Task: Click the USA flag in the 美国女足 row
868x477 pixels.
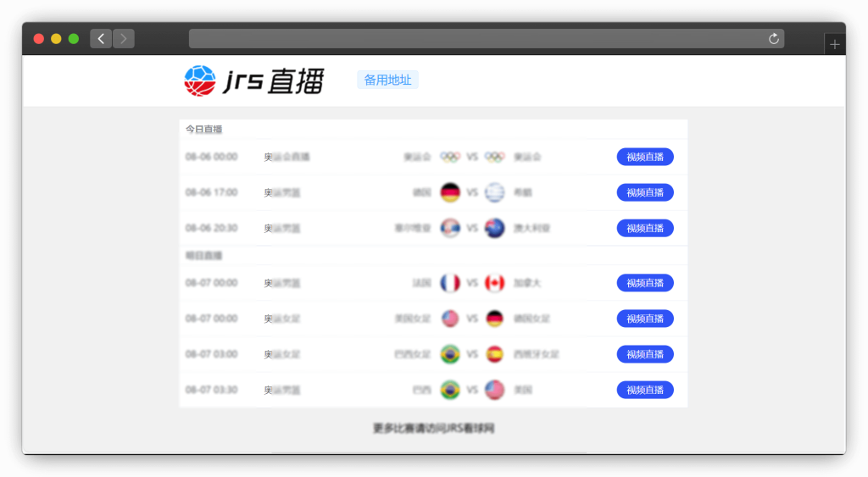Action: [x=450, y=319]
